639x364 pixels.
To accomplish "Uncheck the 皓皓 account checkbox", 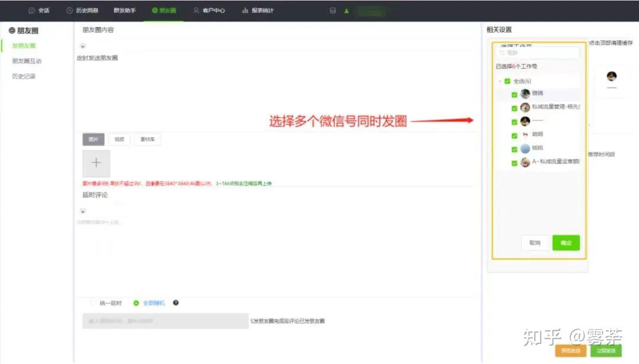I will [514, 135].
